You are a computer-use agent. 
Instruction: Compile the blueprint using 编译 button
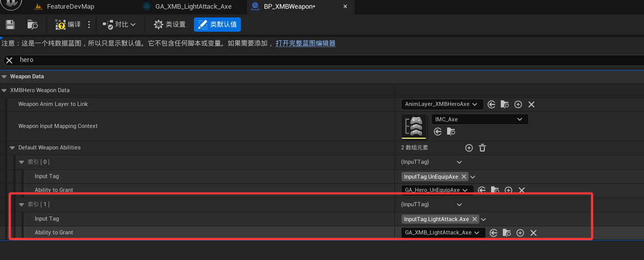point(68,24)
